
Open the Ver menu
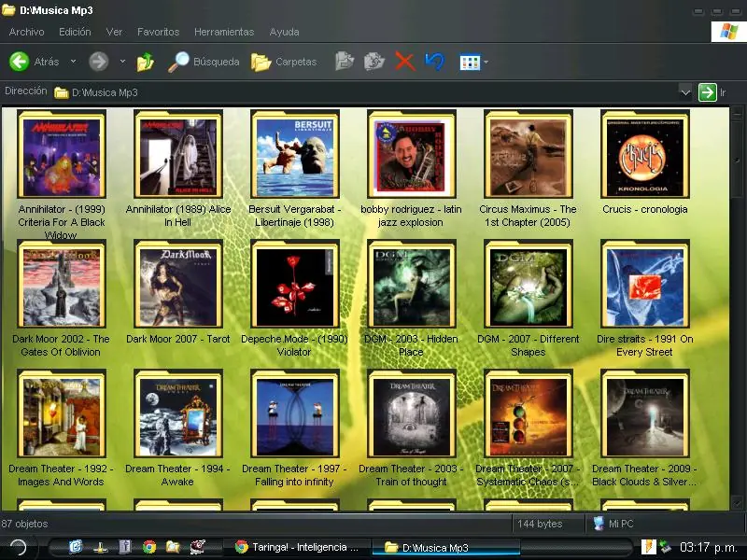[114, 32]
